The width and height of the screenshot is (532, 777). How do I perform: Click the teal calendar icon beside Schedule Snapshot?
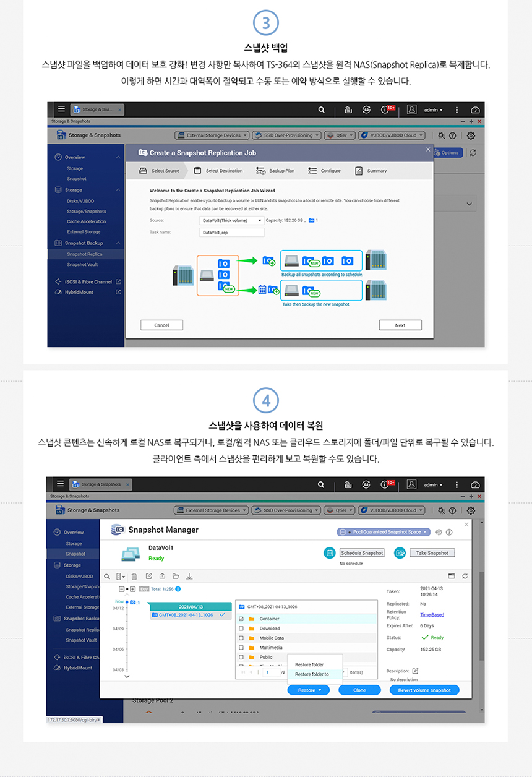(330, 552)
